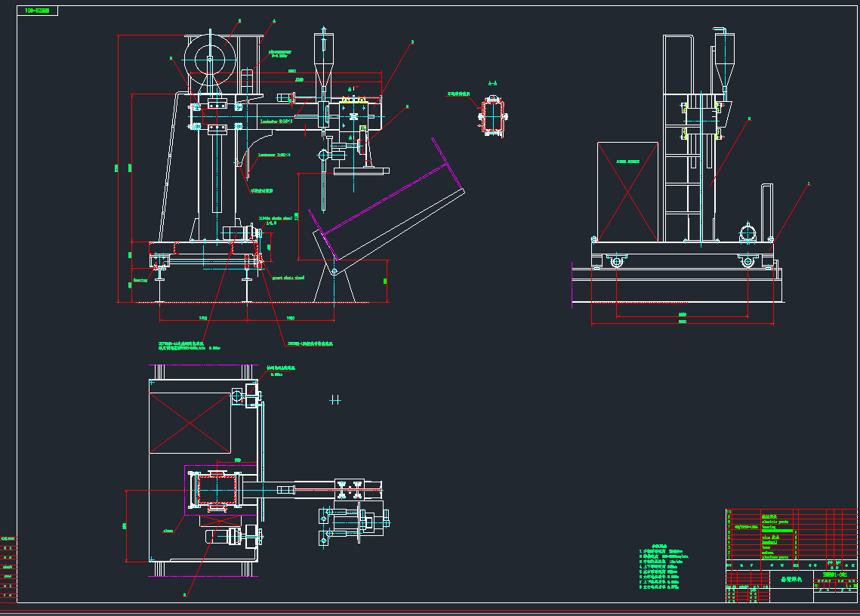The height and width of the screenshot is (616, 860).
Task: Click the white crosshair marker in empty canvas
Action: tap(335, 399)
